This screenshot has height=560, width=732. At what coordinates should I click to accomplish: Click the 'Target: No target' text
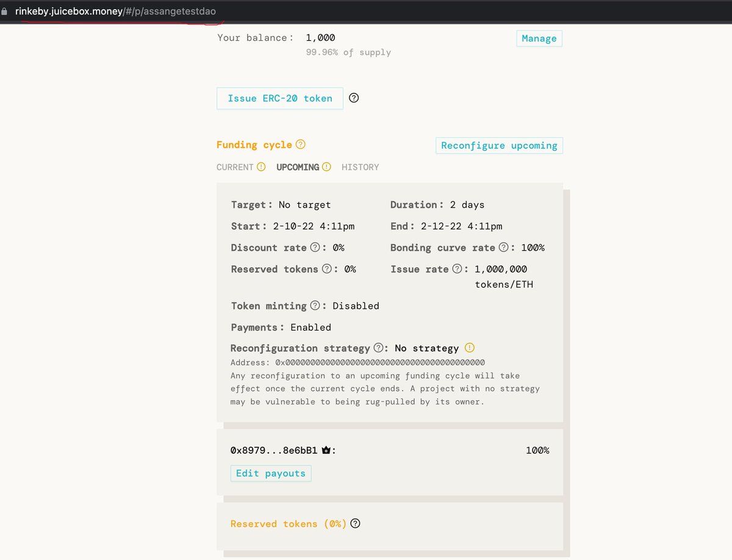pyautogui.click(x=281, y=205)
